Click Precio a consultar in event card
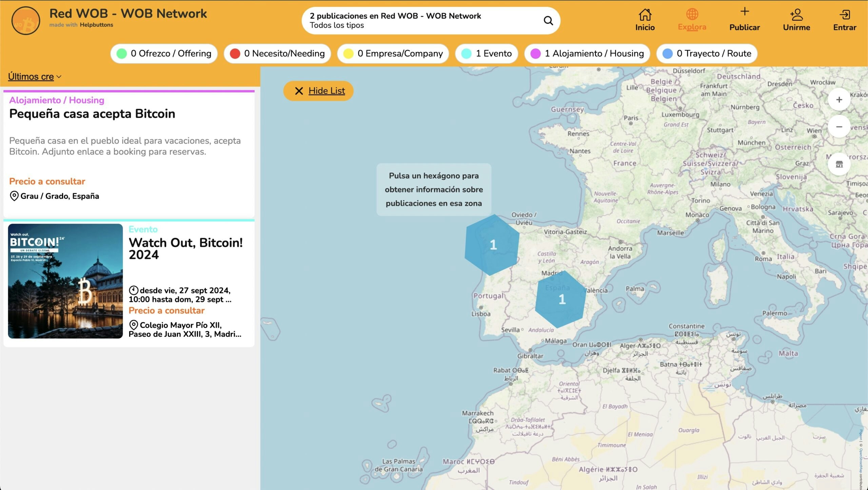 (x=166, y=311)
